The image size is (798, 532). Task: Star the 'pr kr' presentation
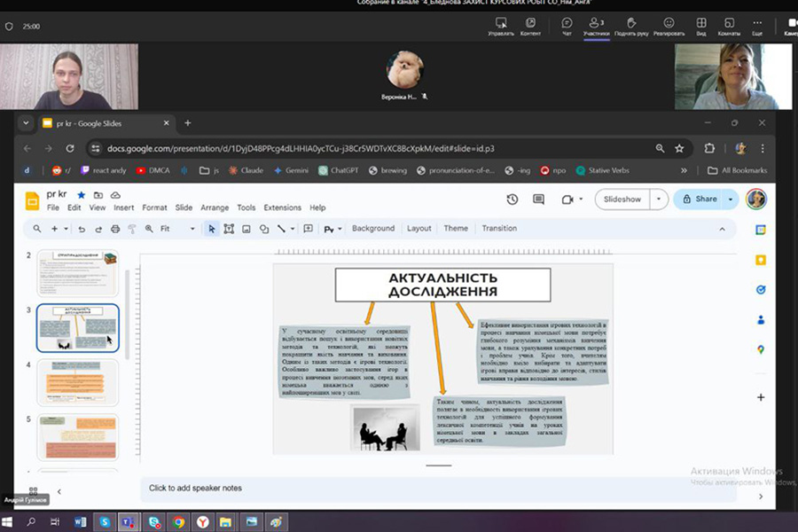[82, 194]
